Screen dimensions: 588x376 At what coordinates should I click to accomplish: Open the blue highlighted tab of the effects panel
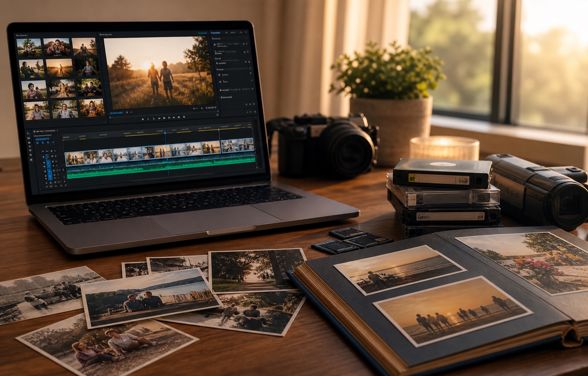point(215,33)
